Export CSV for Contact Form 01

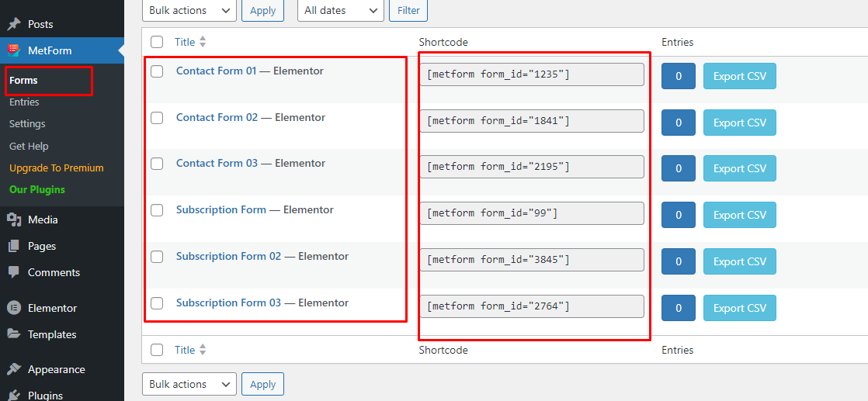(x=740, y=76)
